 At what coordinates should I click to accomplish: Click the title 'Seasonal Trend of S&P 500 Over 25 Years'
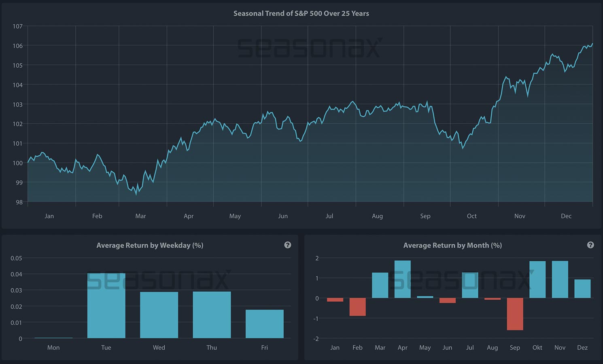click(301, 13)
